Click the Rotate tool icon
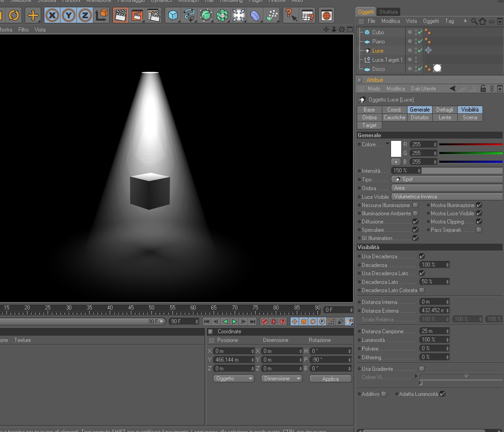Image resolution: width=504 pixels, height=432 pixels. point(14,15)
